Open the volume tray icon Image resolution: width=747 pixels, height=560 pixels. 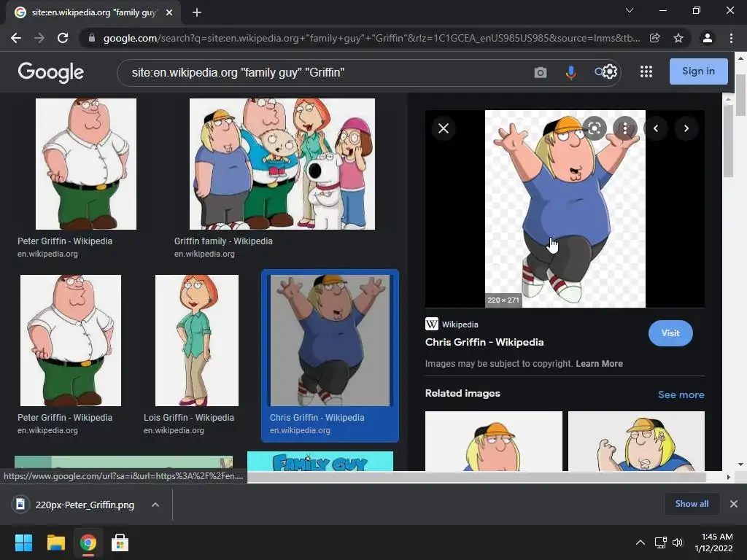point(678,542)
